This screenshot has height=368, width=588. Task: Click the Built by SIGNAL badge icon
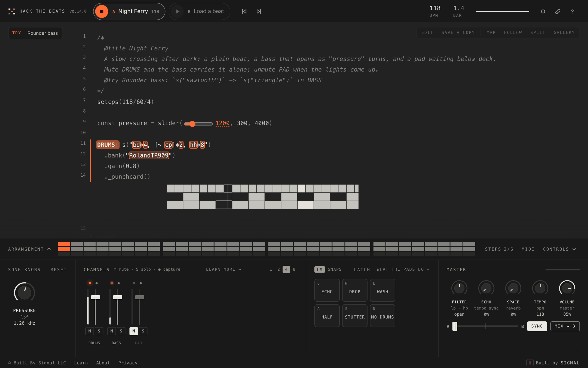click(x=530, y=363)
